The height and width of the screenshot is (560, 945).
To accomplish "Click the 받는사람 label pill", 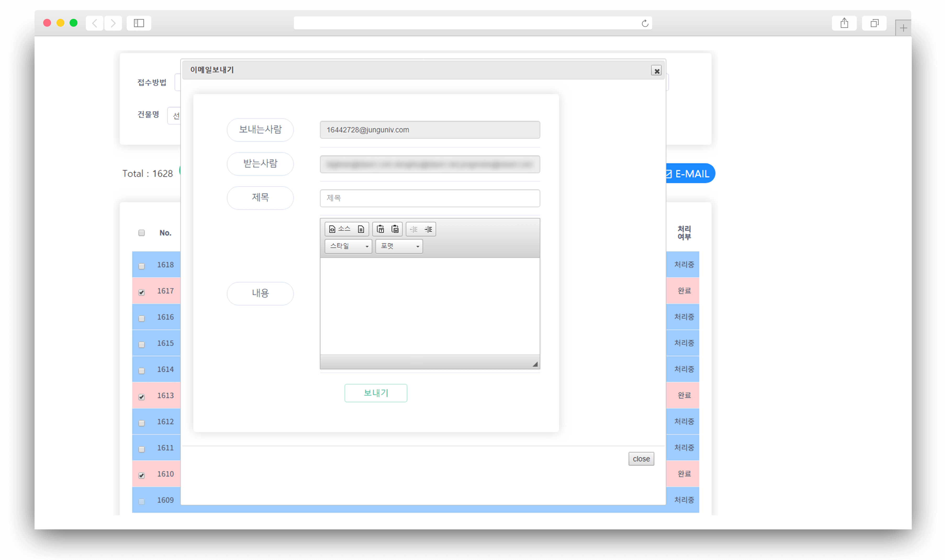I will coord(260,164).
